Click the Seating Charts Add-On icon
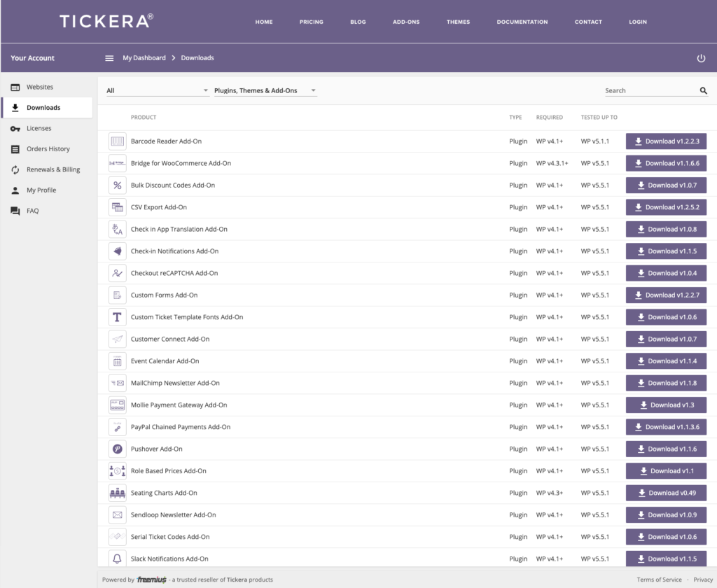This screenshot has width=717, height=588. (x=117, y=492)
